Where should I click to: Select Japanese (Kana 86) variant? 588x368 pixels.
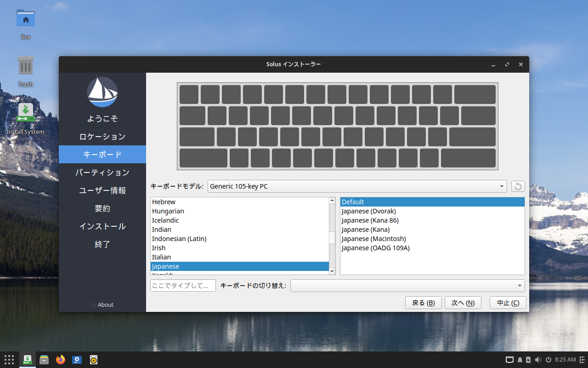(432, 220)
